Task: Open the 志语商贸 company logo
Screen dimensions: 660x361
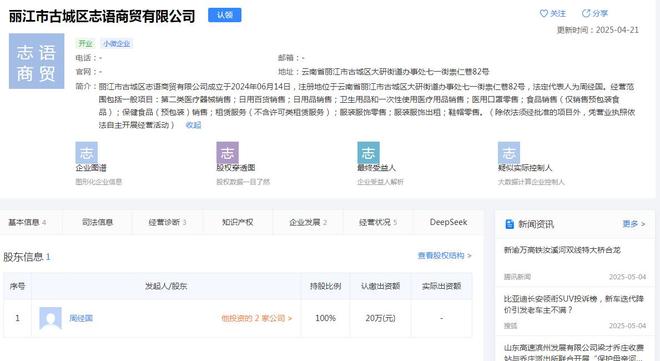Action: [x=37, y=61]
